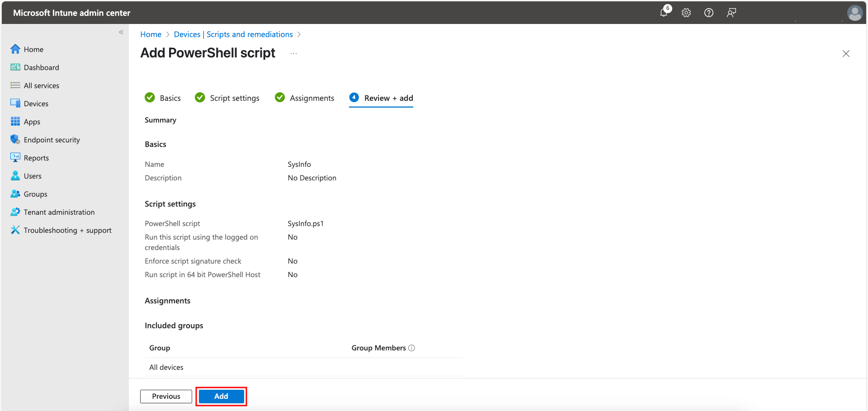868x411 pixels.
Task: Click the green check icon beside Script settings
Action: [200, 98]
